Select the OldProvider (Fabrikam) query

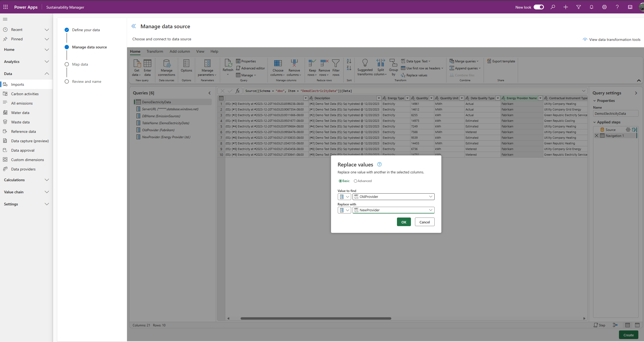click(x=158, y=130)
